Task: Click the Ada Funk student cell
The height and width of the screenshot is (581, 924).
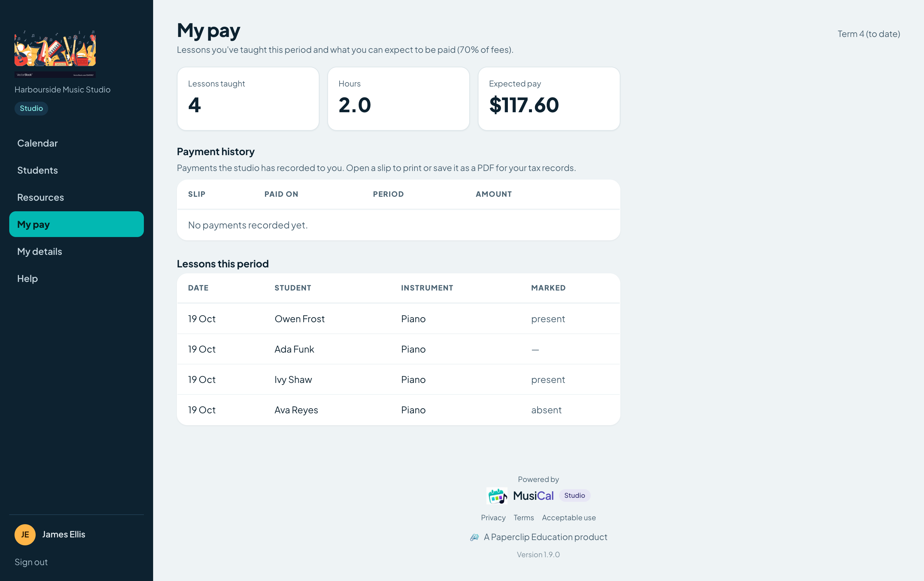Action: (x=294, y=349)
